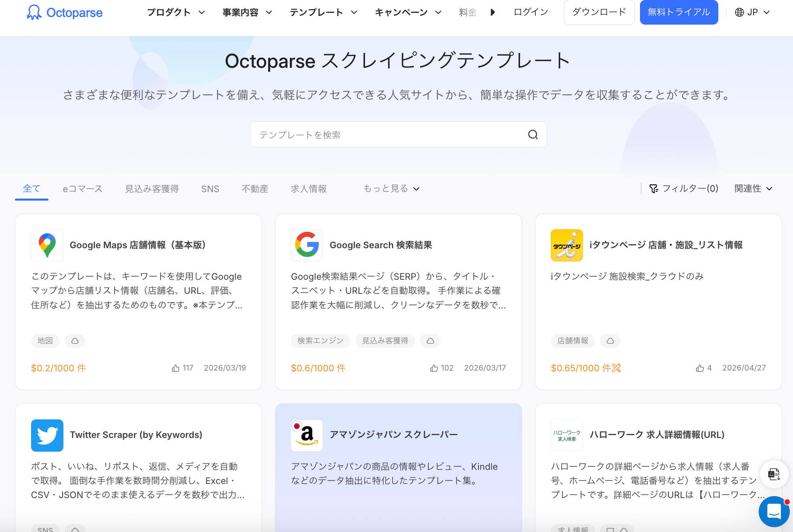Select the 見込み客獲得 tab
The width and height of the screenshot is (793, 532).
click(x=152, y=189)
